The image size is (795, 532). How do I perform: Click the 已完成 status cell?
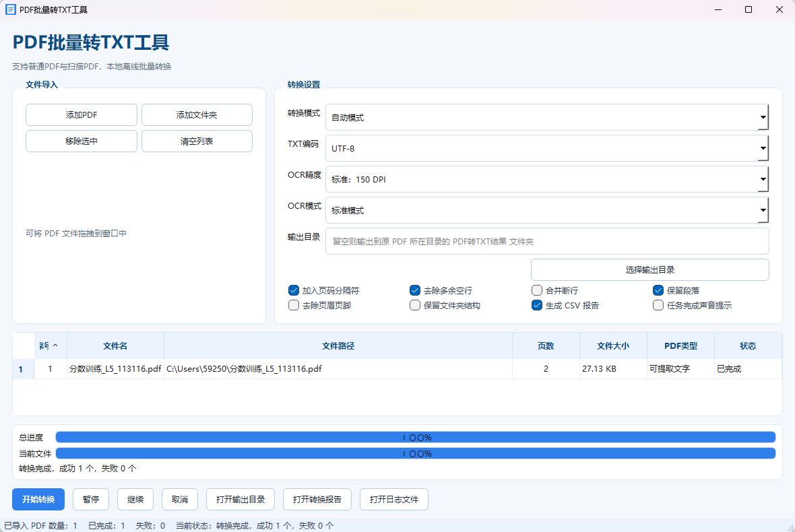748,369
